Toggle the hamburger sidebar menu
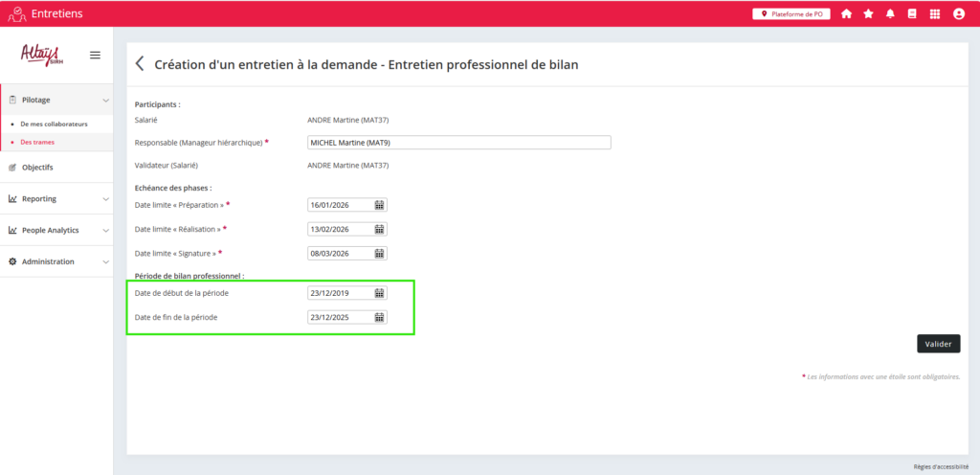This screenshot has height=475, width=980. point(95,55)
